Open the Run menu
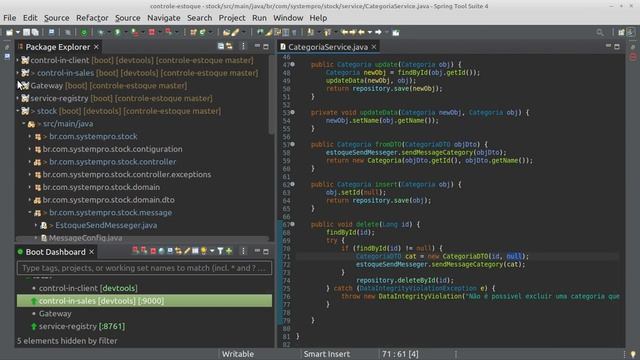Viewport: 640px width, 360px height. coord(259,18)
